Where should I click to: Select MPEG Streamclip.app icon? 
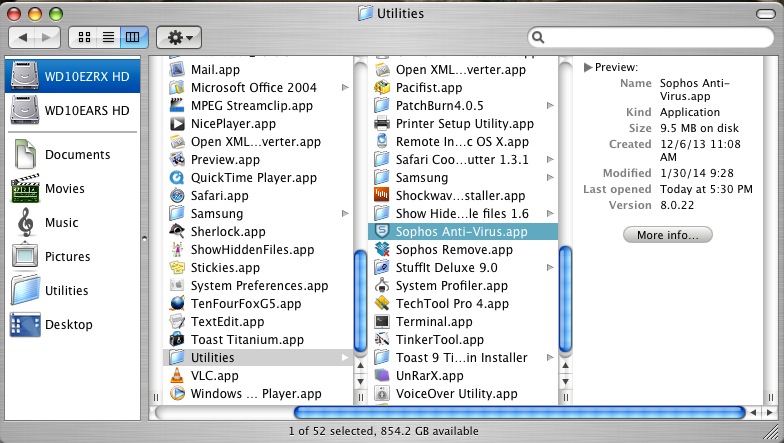177,106
